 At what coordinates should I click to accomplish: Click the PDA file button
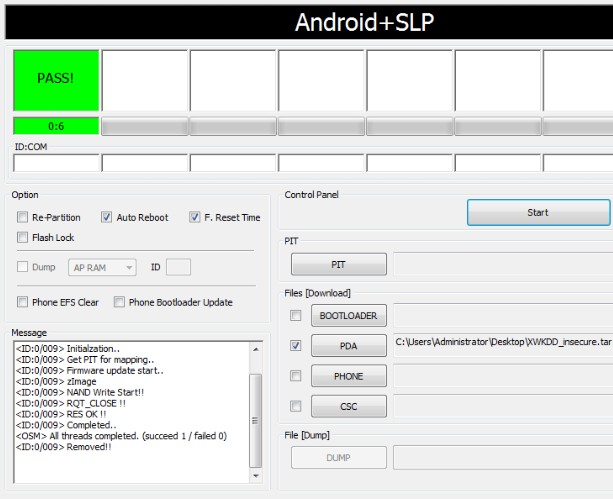pyautogui.click(x=349, y=346)
